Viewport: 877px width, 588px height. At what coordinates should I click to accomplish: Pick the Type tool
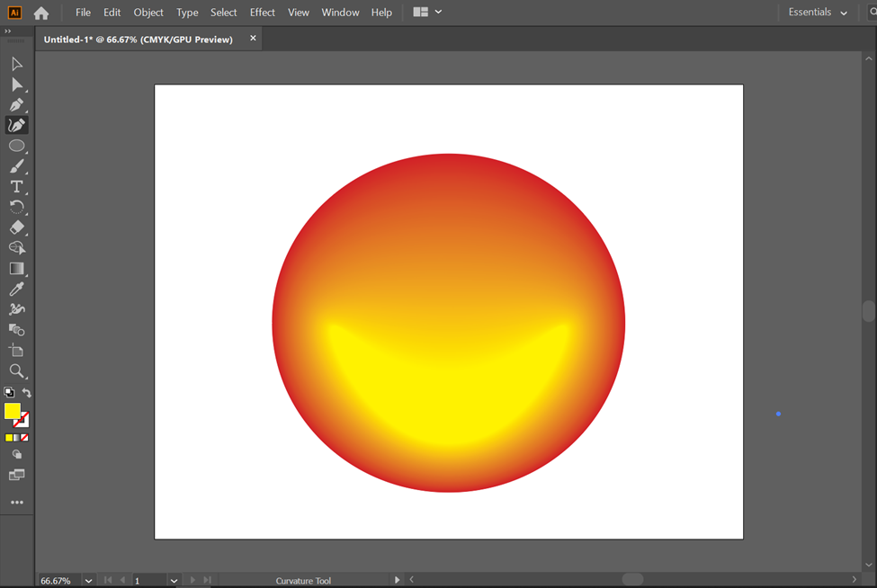pos(16,187)
